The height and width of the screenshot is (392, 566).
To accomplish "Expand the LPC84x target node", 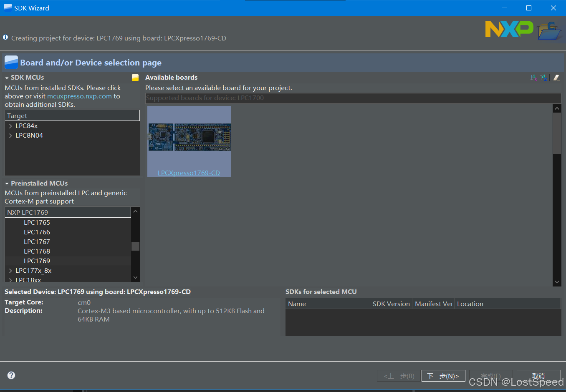I will coord(10,126).
